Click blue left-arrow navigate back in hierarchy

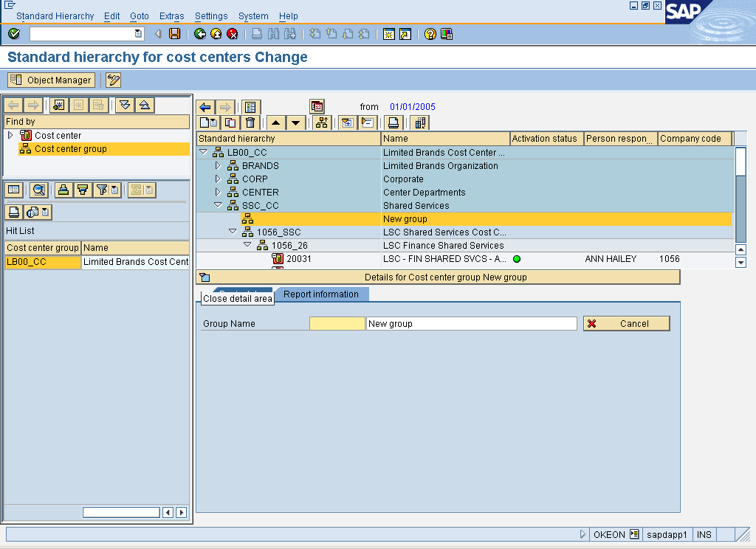pos(205,107)
